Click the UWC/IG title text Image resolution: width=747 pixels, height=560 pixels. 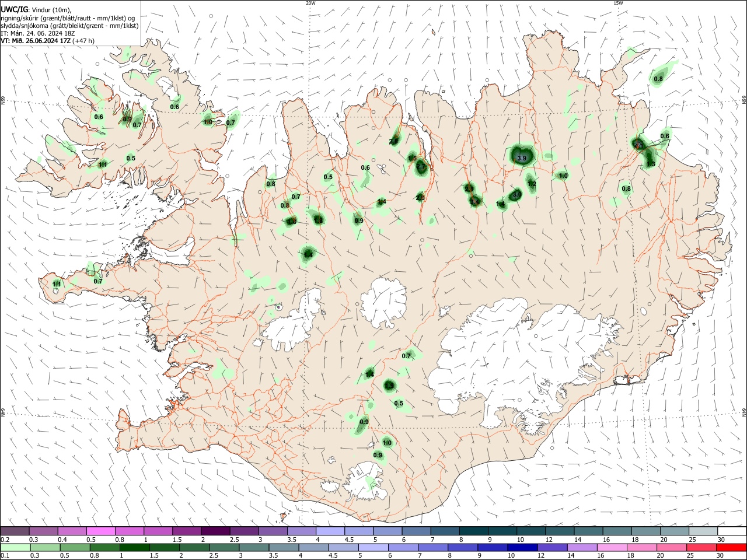(x=14, y=10)
